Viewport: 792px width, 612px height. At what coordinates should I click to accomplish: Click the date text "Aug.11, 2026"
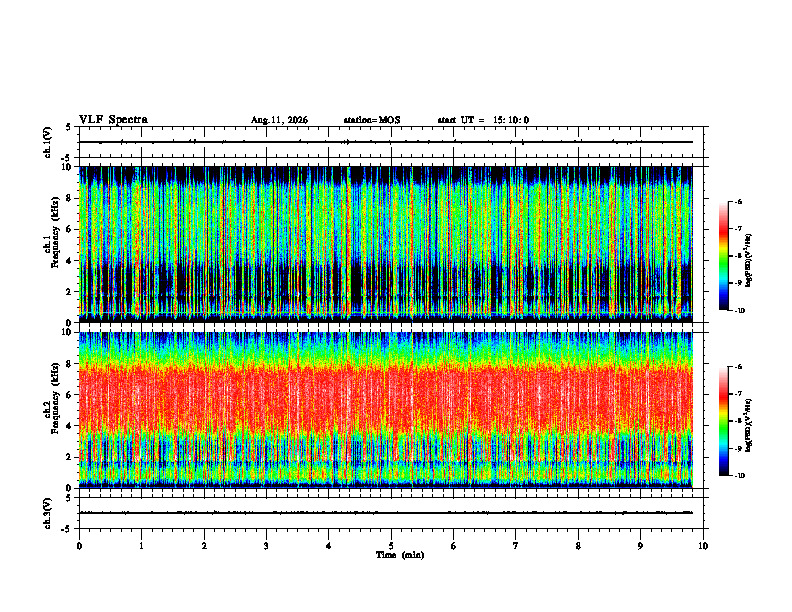click(x=279, y=120)
